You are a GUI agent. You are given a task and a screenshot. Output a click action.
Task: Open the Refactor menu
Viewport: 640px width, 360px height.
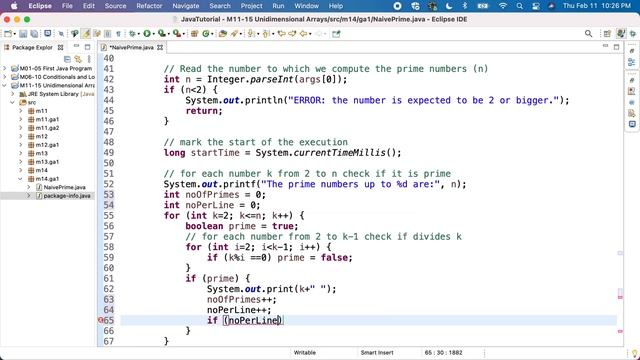click(149, 6)
